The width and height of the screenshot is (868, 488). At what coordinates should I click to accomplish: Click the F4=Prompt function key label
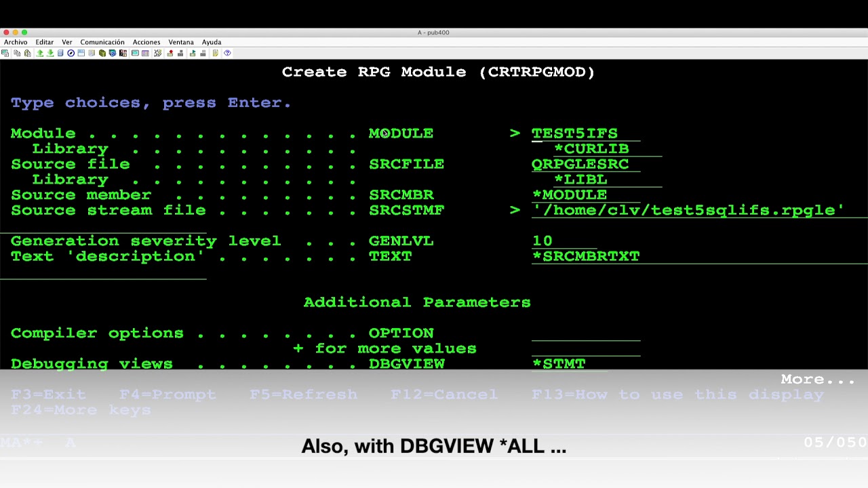coord(168,394)
